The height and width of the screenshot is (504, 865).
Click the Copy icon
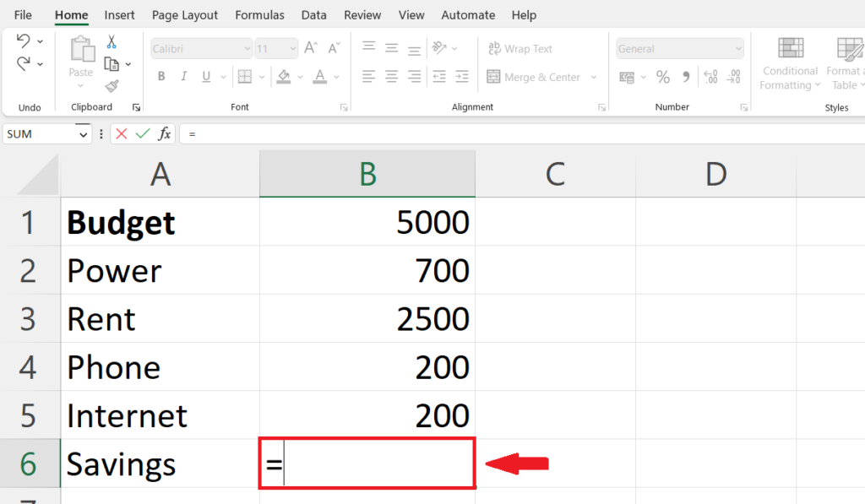pyautogui.click(x=112, y=64)
